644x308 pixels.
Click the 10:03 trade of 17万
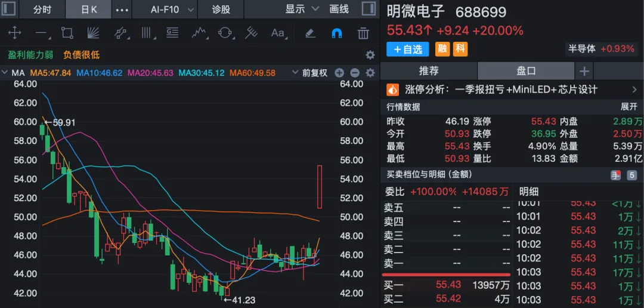pos(579,272)
